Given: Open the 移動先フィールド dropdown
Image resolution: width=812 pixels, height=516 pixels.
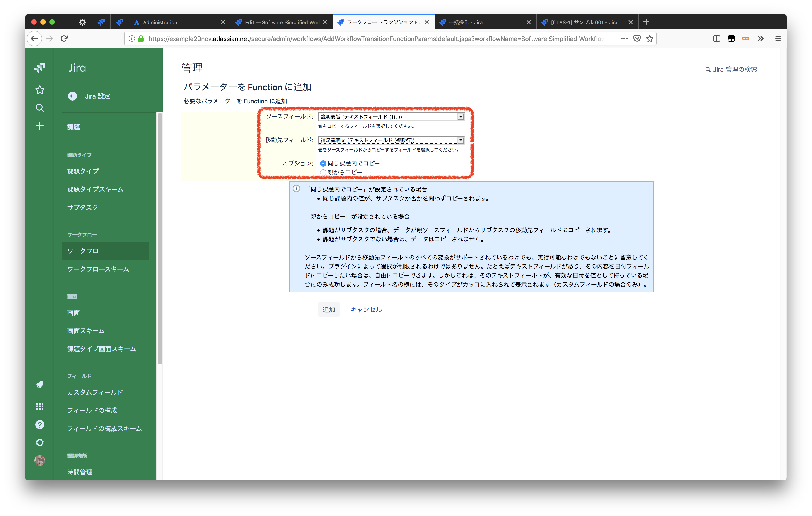Looking at the screenshot, I should pos(461,140).
